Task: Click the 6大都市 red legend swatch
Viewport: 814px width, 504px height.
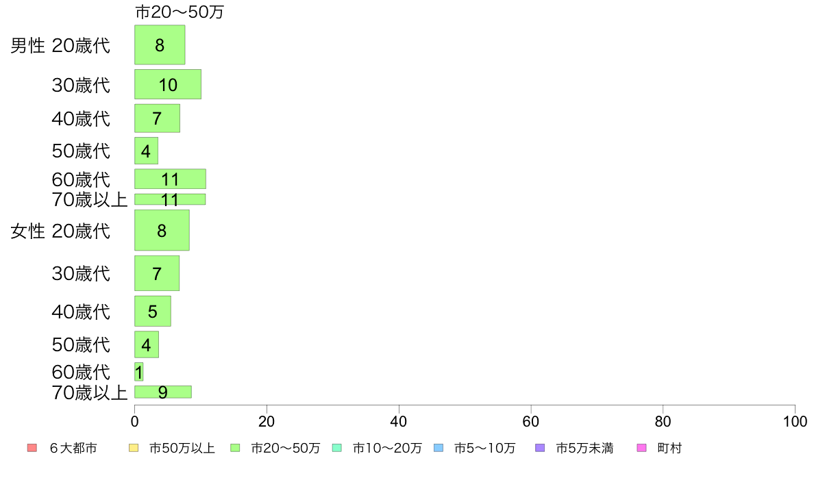Action: tap(32, 448)
